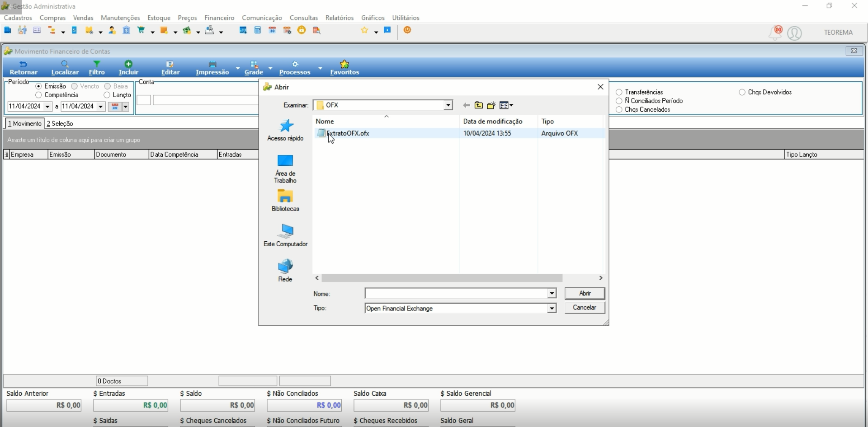The width and height of the screenshot is (868, 427).
Task: Click the shopping cart toolbar icon
Action: pos(141,30)
